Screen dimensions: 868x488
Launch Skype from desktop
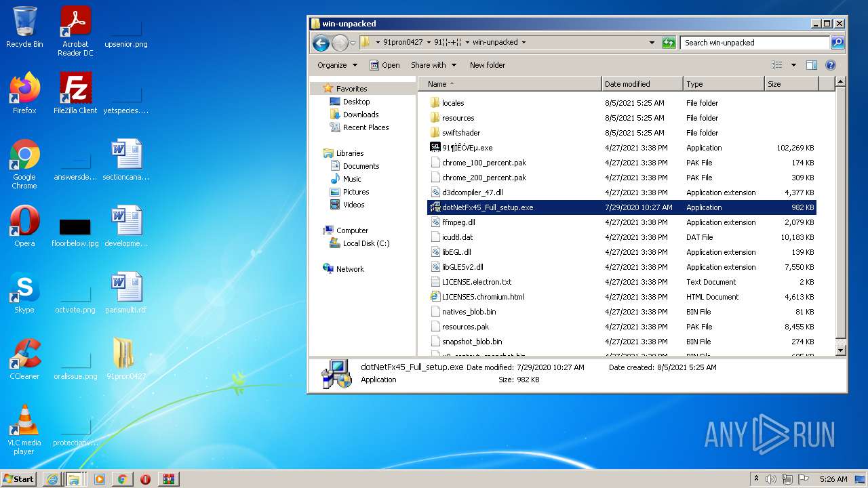click(24, 293)
